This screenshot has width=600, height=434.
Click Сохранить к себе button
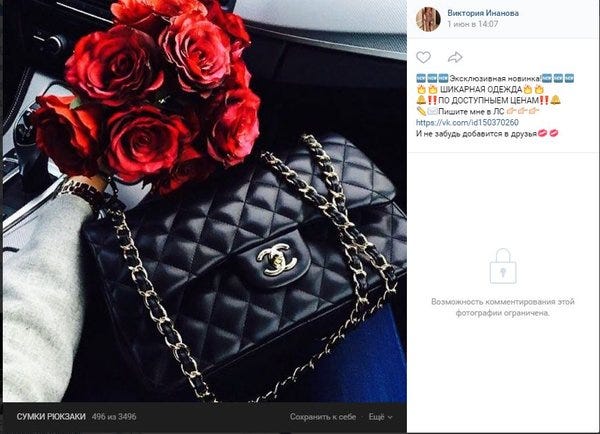(x=323, y=417)
